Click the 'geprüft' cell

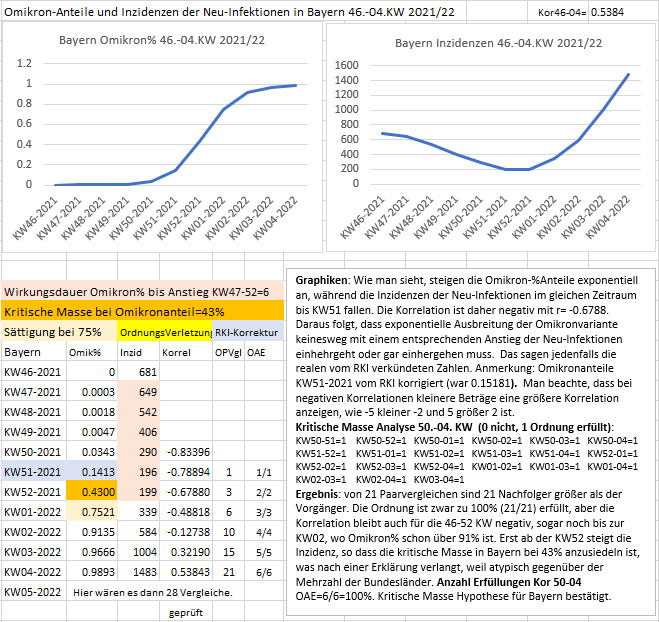[186, 612]
